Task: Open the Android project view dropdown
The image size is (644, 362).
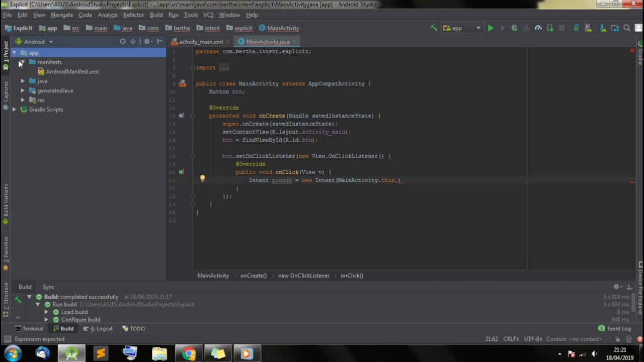Action: 34,42
